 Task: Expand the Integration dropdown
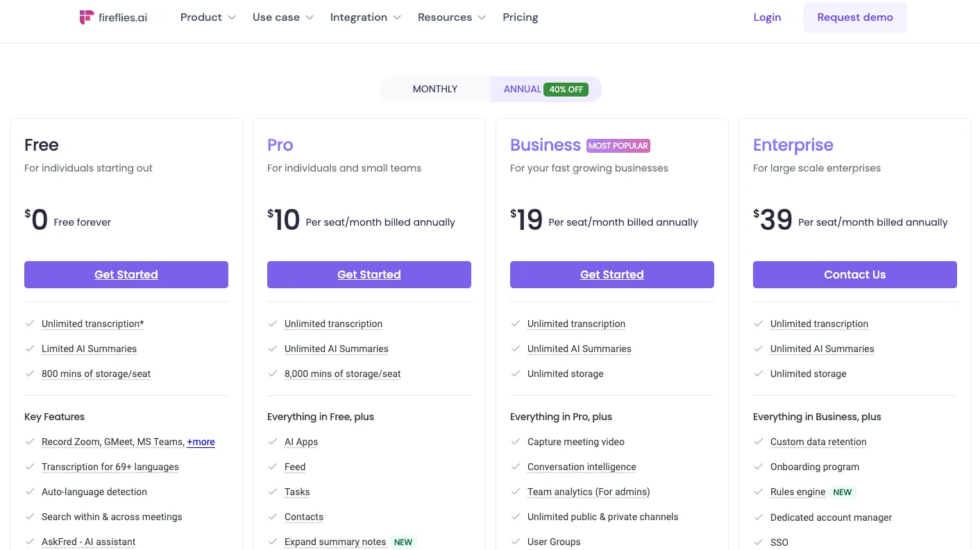point(365,17)
